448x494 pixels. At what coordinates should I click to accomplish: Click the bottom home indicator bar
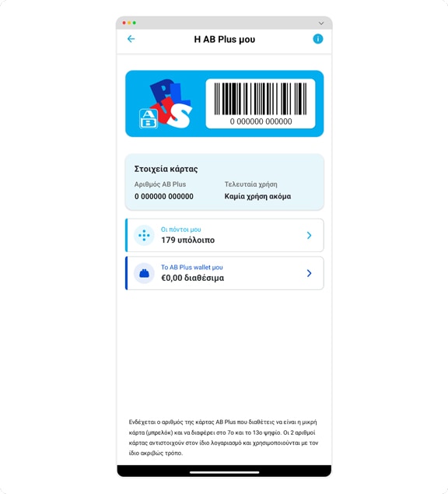click(224, 472)
